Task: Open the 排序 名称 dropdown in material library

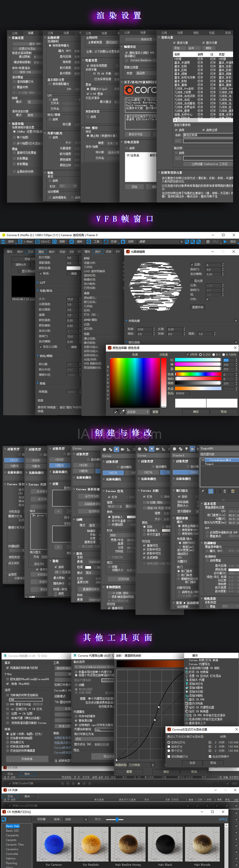Action: tap(76, 819)
